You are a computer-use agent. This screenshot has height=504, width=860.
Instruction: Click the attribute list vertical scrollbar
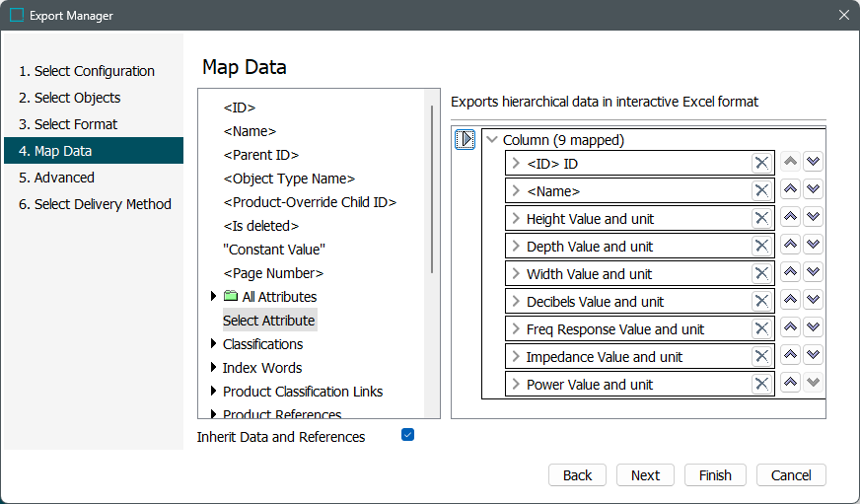[432, 187]
